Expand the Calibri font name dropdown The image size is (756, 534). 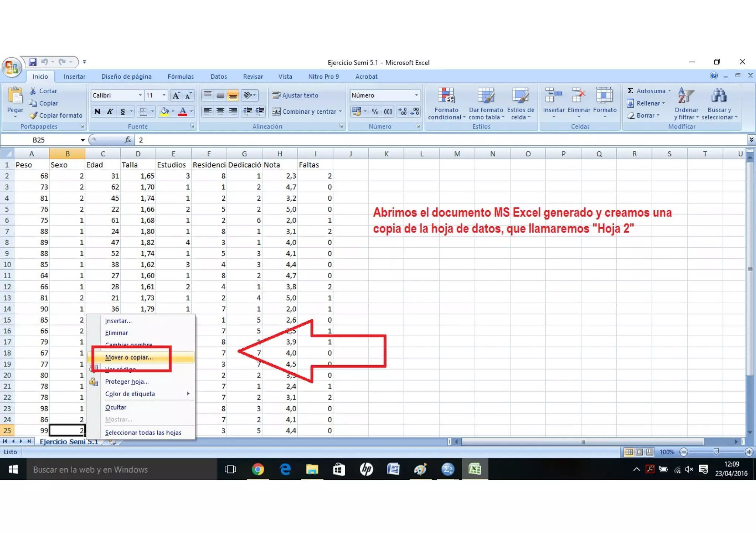click(x=140, y=95)
